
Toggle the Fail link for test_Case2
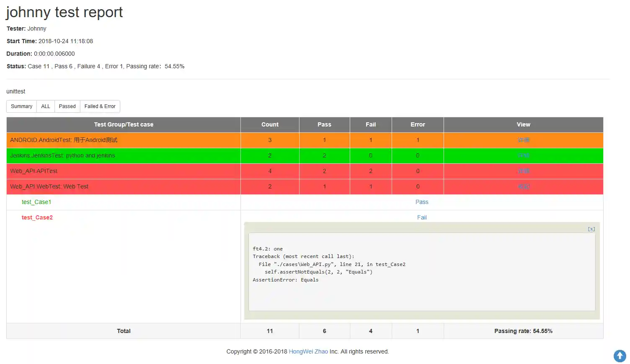coord(421,218)
